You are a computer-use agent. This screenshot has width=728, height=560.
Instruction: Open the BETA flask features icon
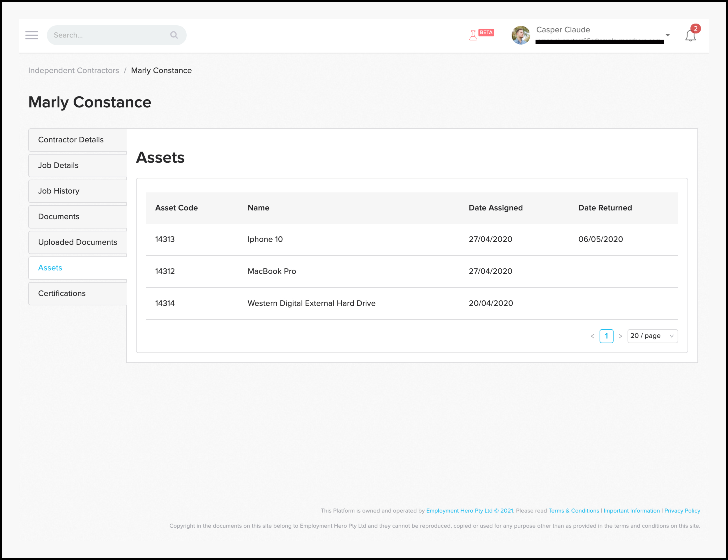click(473, 35)
